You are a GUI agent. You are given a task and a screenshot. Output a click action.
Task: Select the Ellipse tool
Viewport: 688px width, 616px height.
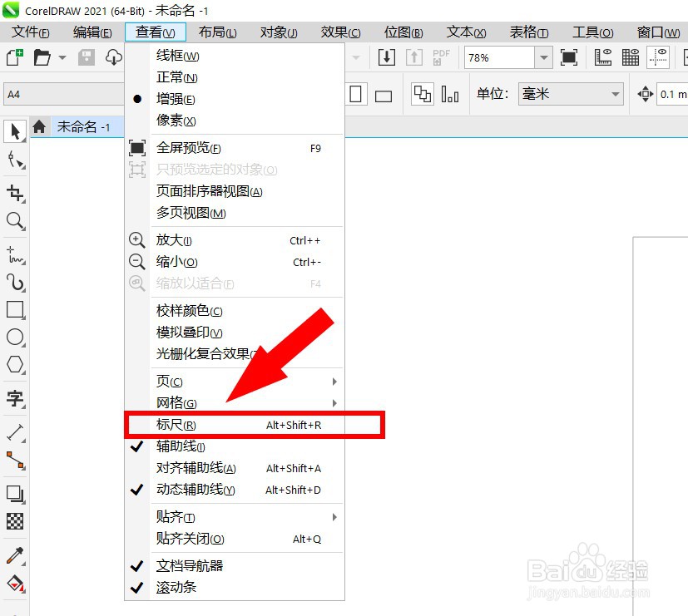(x=14, y=338)
